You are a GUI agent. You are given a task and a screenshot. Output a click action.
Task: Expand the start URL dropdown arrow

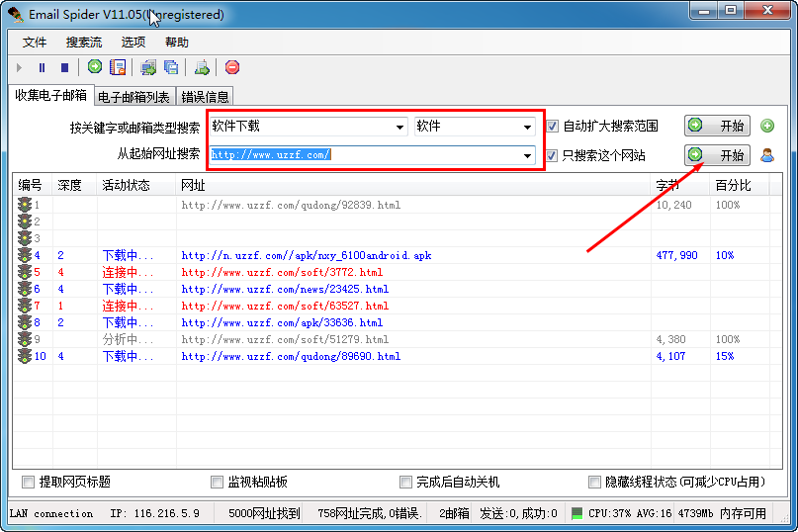coord(528,155)
